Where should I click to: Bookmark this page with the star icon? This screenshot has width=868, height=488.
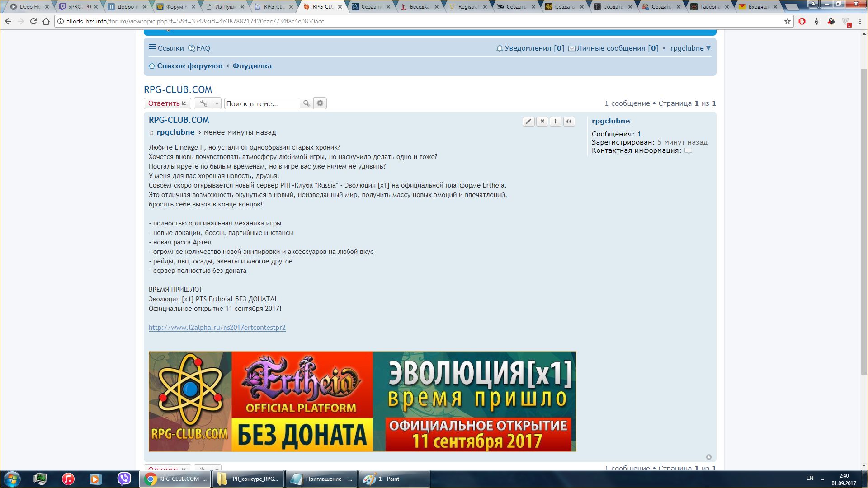tap(787, 21)
